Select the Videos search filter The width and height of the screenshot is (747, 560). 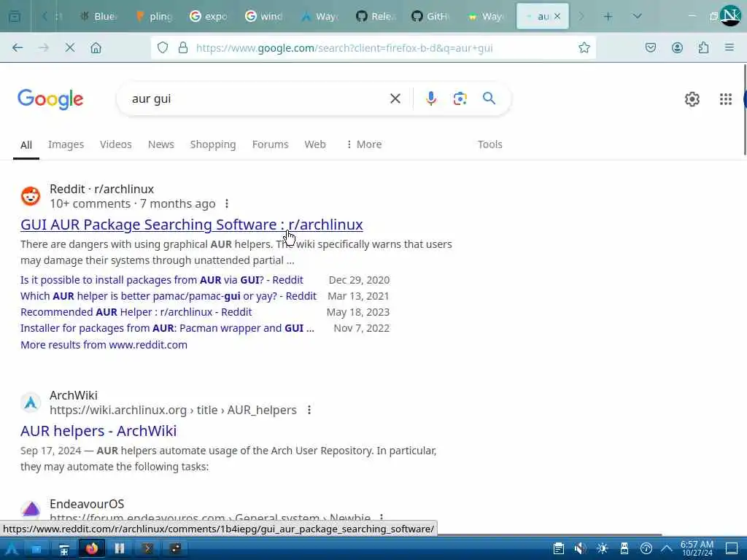[x=116, y=144]
